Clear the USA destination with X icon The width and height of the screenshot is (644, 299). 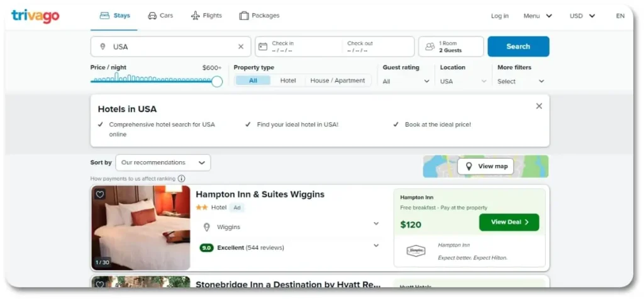click(241, 47)
